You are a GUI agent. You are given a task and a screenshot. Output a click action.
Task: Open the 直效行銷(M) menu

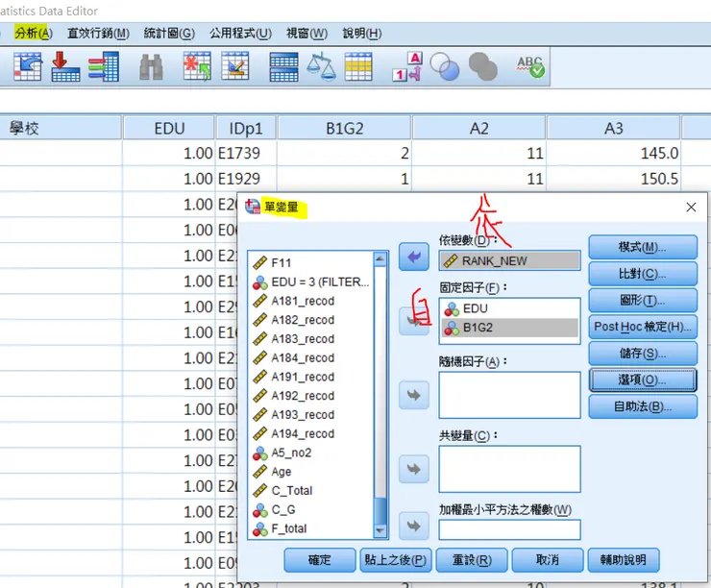[98, 33]
